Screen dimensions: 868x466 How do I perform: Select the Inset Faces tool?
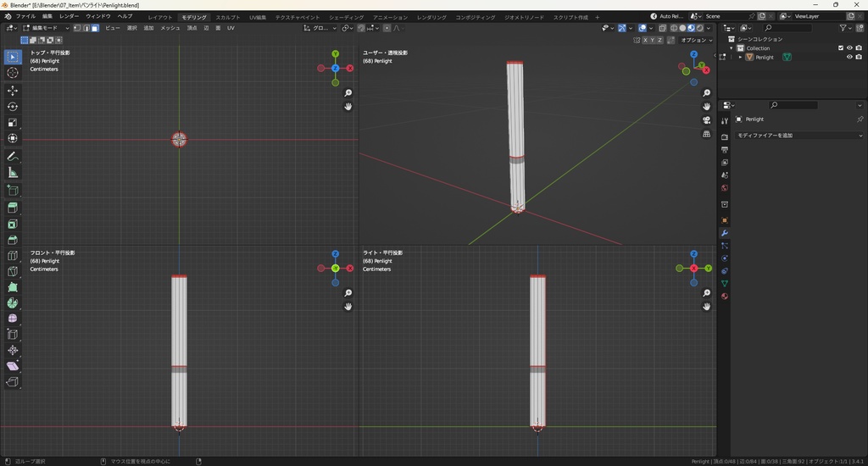pos(13,225)
